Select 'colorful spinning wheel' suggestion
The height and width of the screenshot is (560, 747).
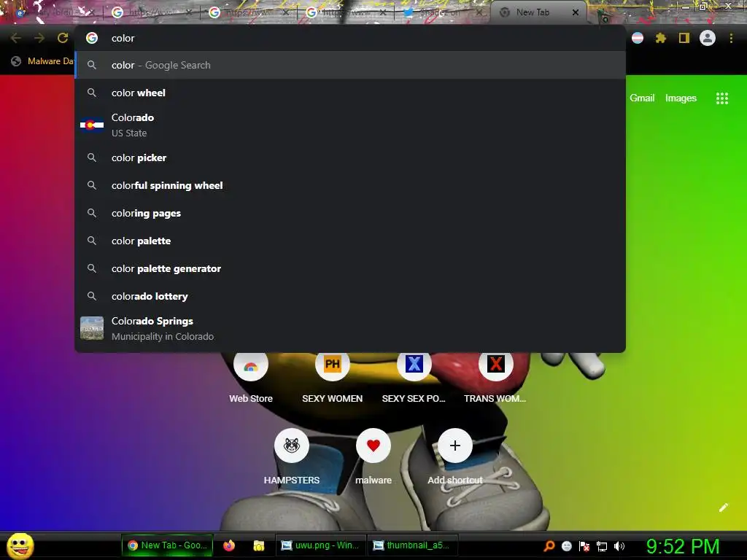click(350, 185)
